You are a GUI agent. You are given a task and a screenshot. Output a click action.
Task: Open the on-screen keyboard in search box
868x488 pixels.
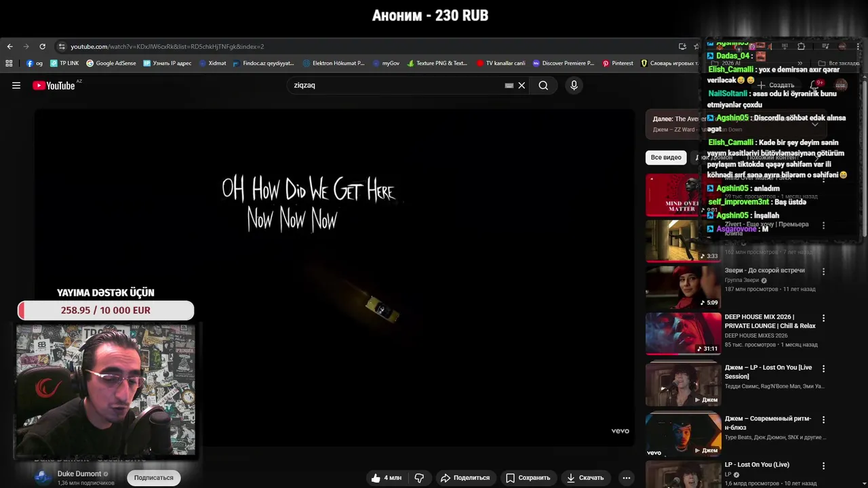pos(509,85)
